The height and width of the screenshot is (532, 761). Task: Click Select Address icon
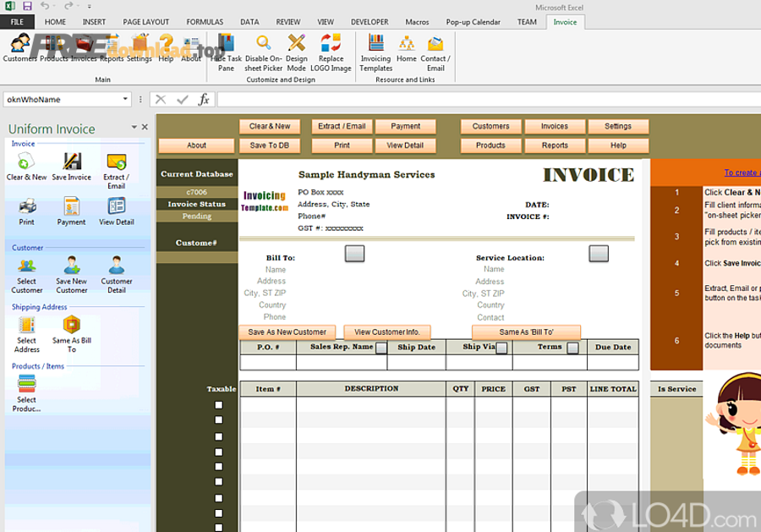coord(27,334)
